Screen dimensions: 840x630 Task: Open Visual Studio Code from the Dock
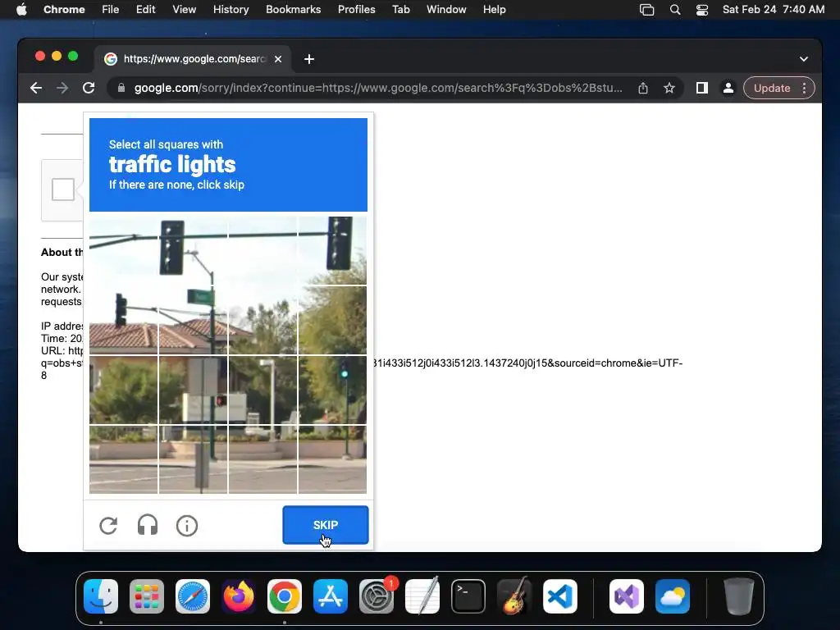pos(560,596)
